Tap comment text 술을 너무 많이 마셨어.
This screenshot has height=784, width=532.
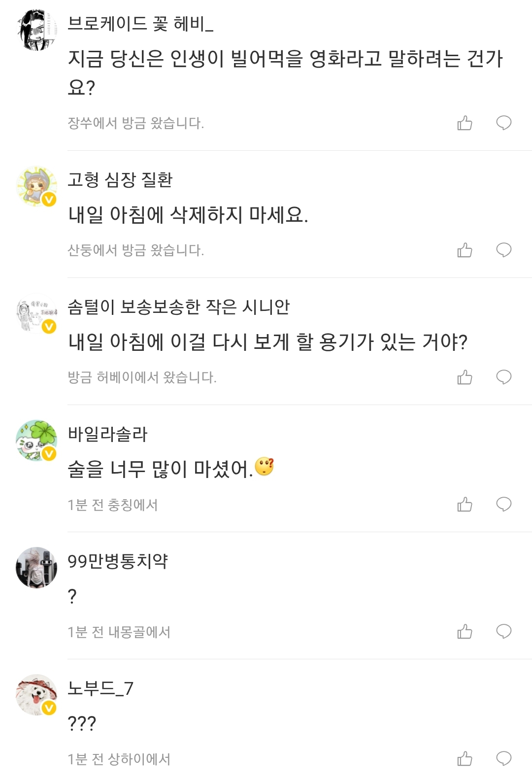pos(160,469)
